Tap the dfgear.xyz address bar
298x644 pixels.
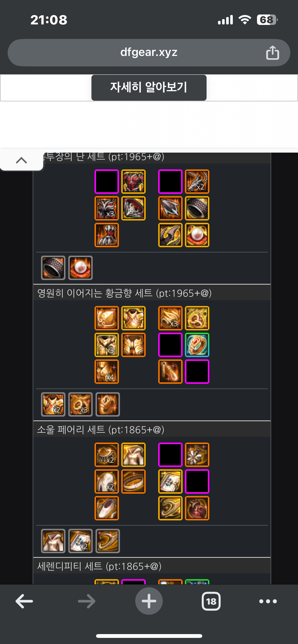click(149, 53)
